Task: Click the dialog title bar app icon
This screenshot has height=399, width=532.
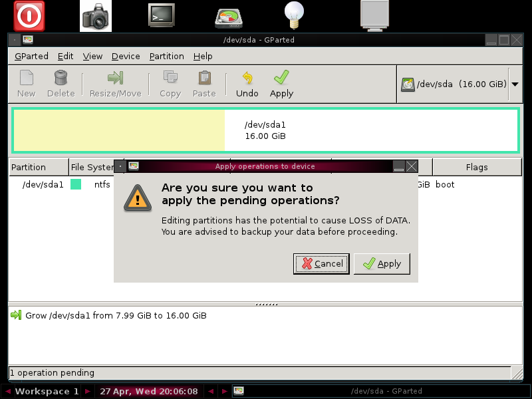Action: point(134,166)
